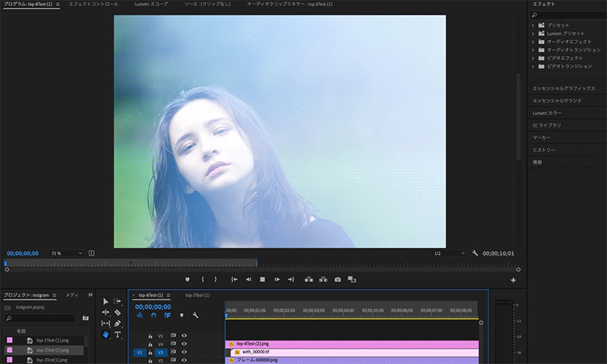Create new bin in Project panel
Viewport: 607px width, 364px height.
pyautogui.click(x=86, y=318)
